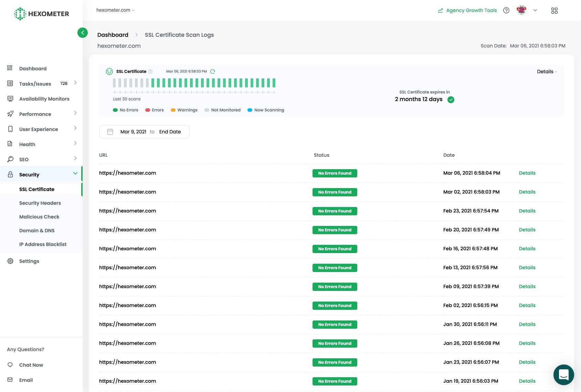Click the last green scan bar in chart

pos(274,83)
